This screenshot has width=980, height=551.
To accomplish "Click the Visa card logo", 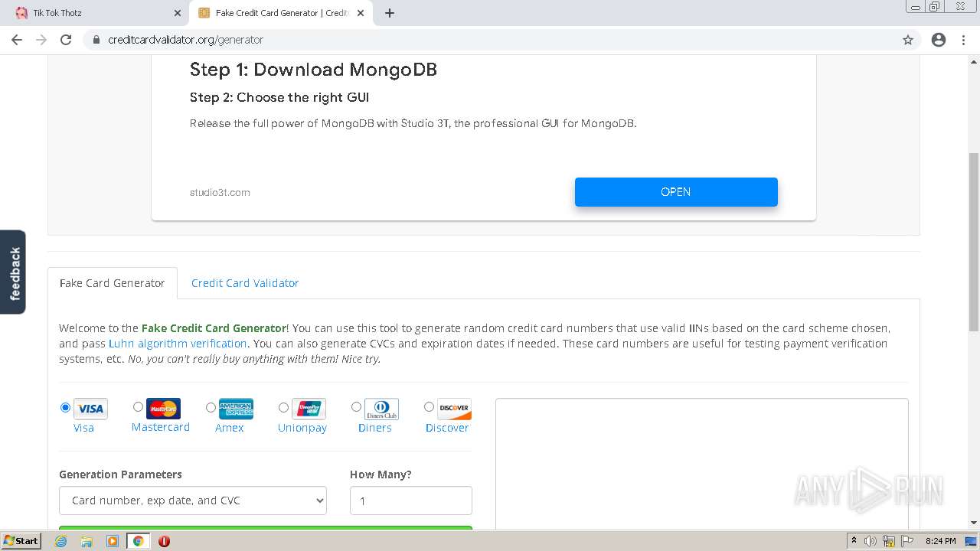I will (x=90, y=409).
